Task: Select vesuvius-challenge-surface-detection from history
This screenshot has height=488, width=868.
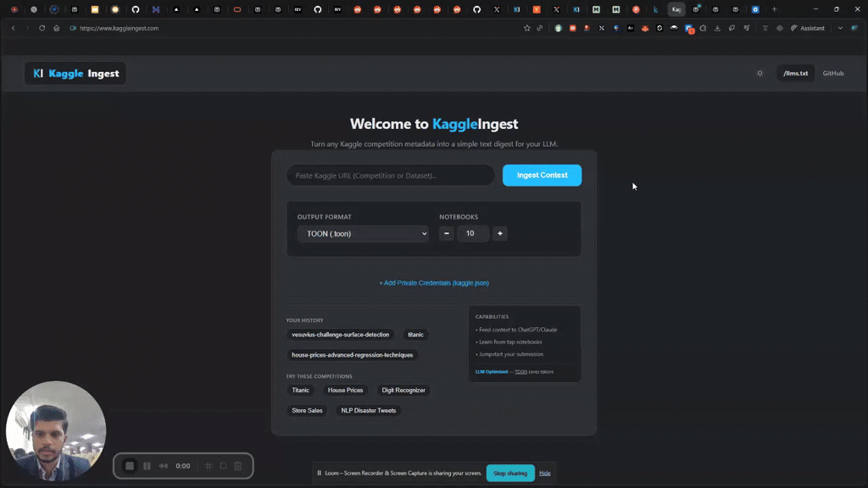Action: (x=341, y=335)
